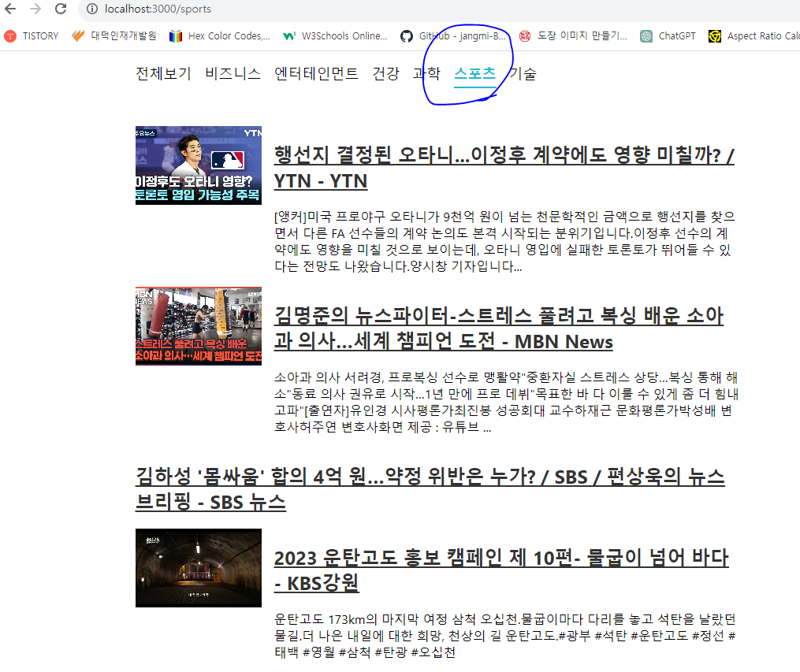The image size is (800, 672).
Task: Select the 건강 category tab
Action: click(385, 74)
